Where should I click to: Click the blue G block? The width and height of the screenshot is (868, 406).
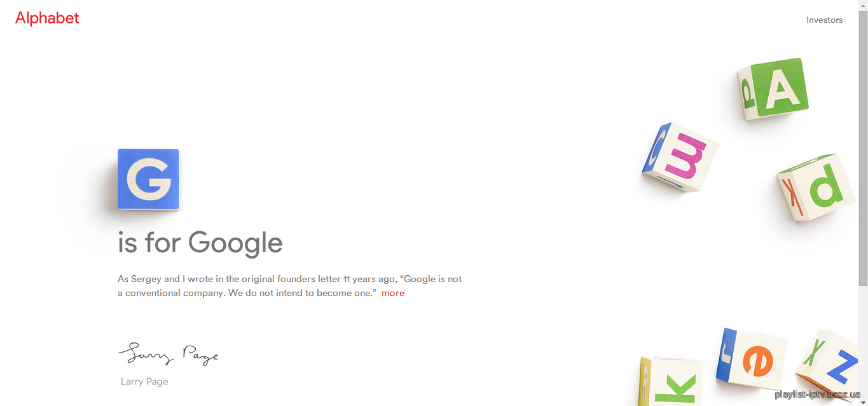click(x=148, y=179)
